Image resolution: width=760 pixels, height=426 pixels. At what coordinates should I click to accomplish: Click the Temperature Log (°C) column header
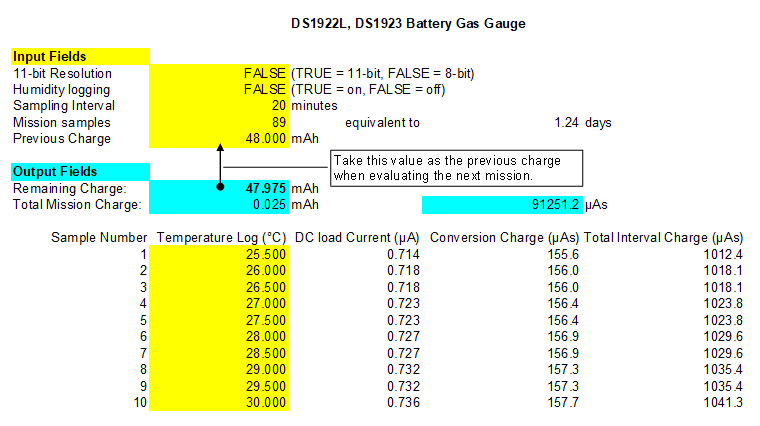tap(221, 237)
